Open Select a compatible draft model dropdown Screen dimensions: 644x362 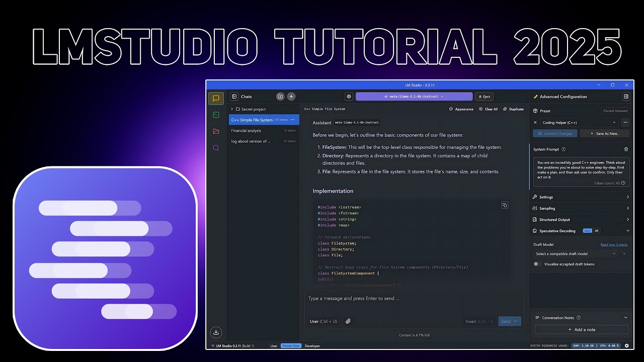tap(576, 254)
